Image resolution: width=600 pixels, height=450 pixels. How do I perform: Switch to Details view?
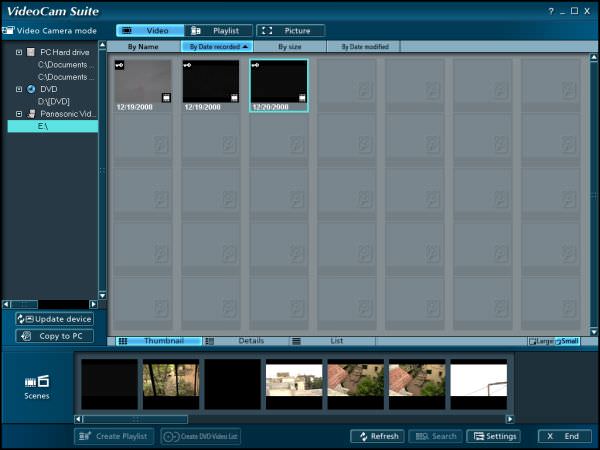(245, 341)
